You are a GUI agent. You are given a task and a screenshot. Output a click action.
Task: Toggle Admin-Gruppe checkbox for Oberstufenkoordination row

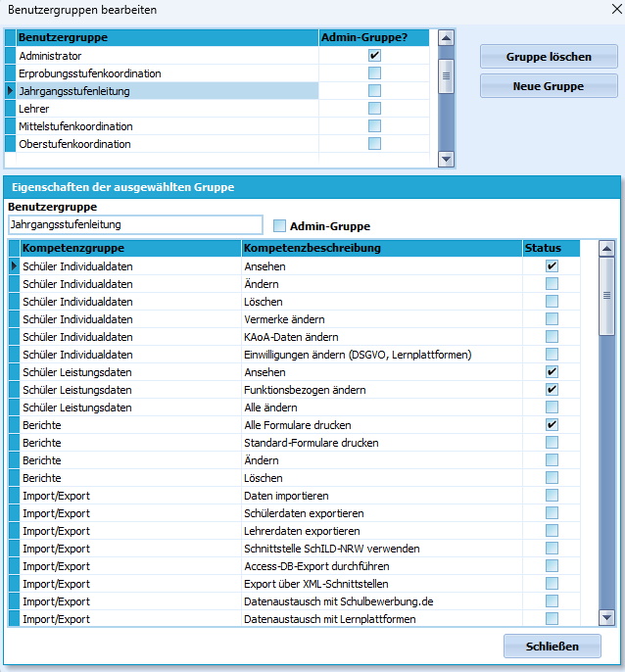(x=374, y=143)
